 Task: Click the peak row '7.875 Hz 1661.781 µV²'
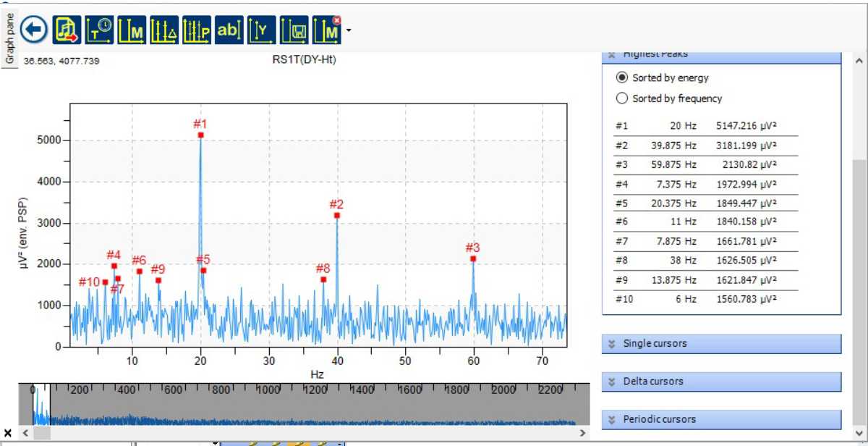pos(705,241)
